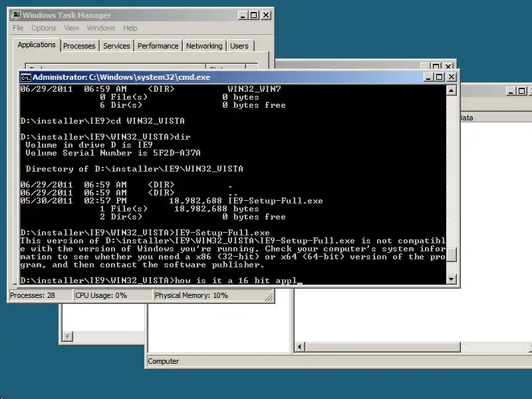Image resolution: width=532 pixels, height=399 pixels.
Task: Maximize the cmd.exe window
Action: pos(440,77)
